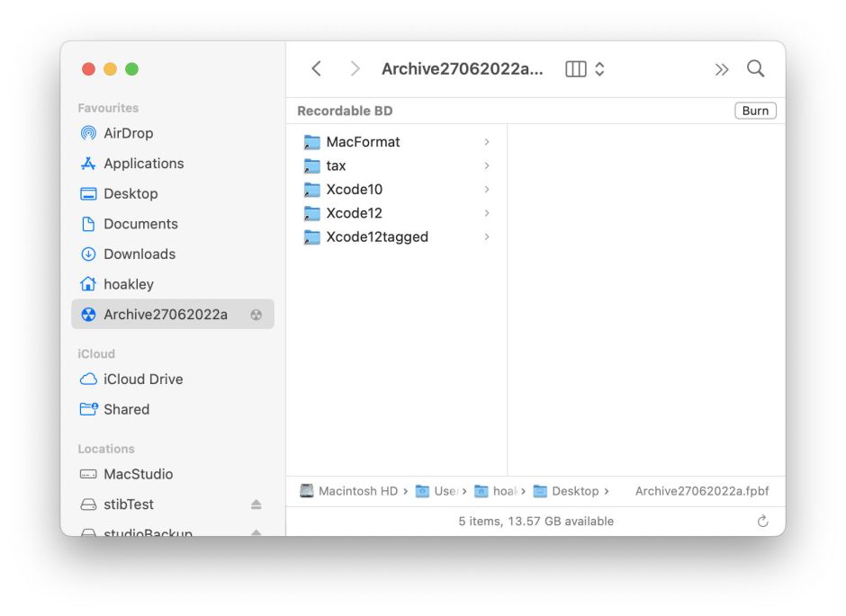846x616 pixels.
Task: Click the burn icon beside Archive27062022a in sidebar
Action: (x=256, y=315)
